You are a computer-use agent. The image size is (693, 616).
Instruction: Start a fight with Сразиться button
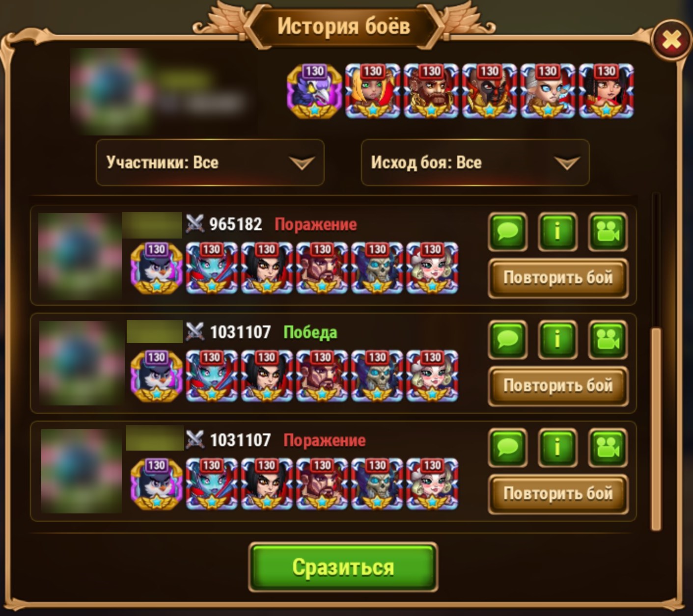click(343, 567)
